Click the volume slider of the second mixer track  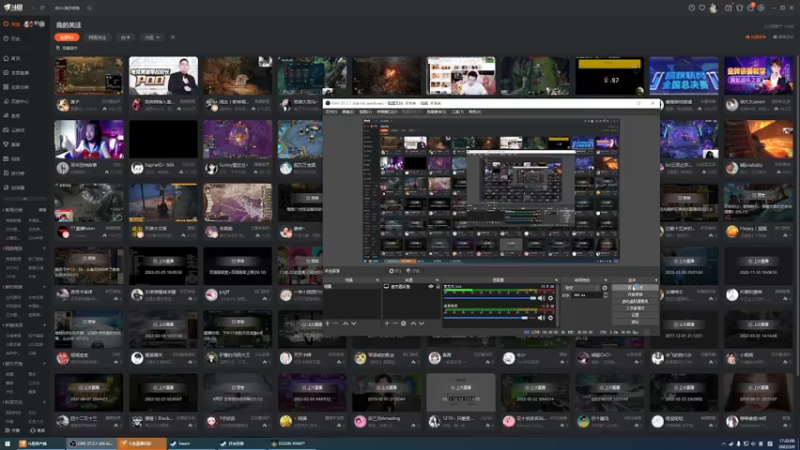click(490, 318)
